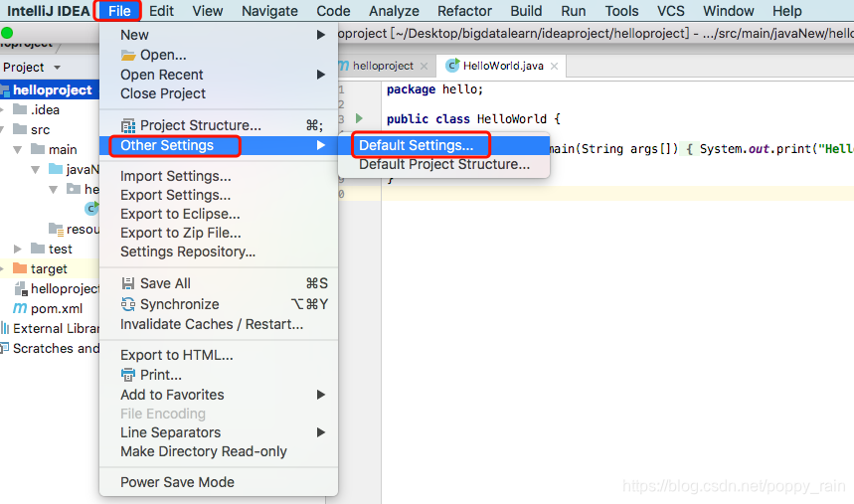Screen dimensions: 854x504
Task: Click IntelliJ IDEA application menu
Action: [49, 11]
